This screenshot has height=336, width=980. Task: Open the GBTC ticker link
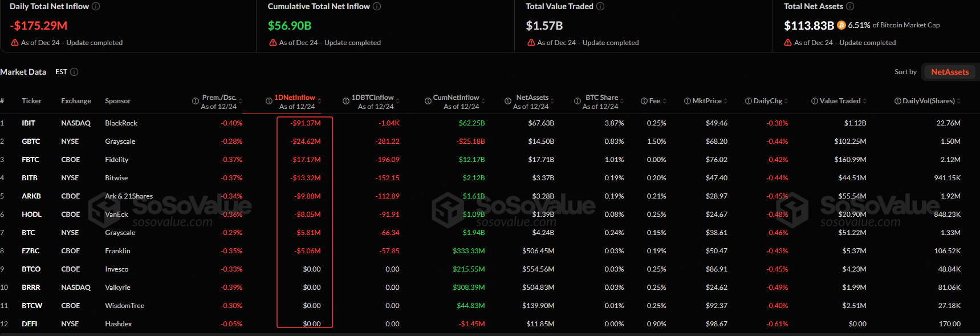point(31,141)
